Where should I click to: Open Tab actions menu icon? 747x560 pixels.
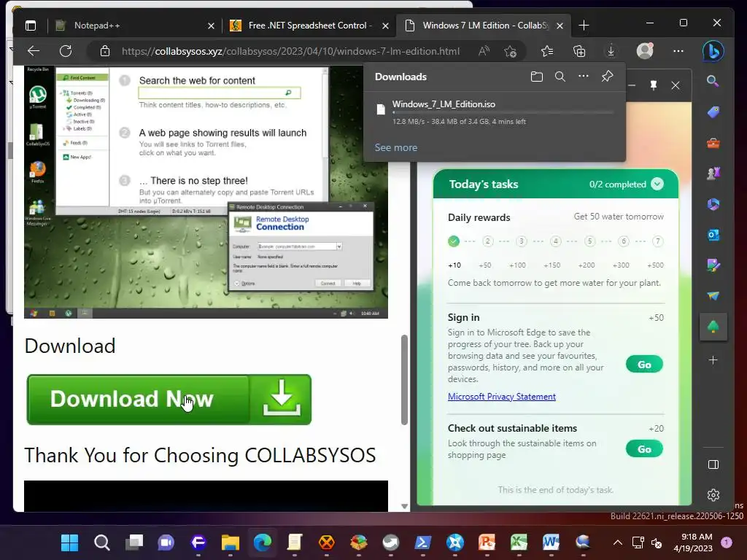31,26
